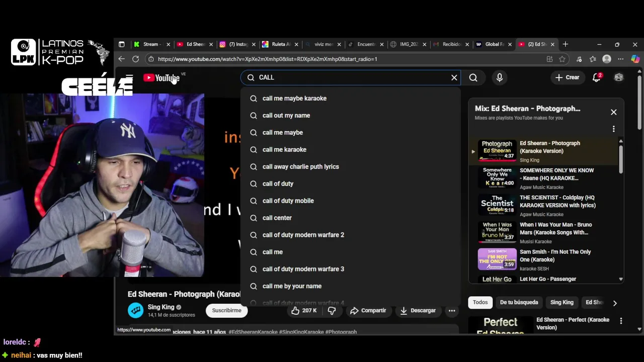644x362 pixels.
Task: Dislike the video with thumbs down
Action: coord(332,310)
